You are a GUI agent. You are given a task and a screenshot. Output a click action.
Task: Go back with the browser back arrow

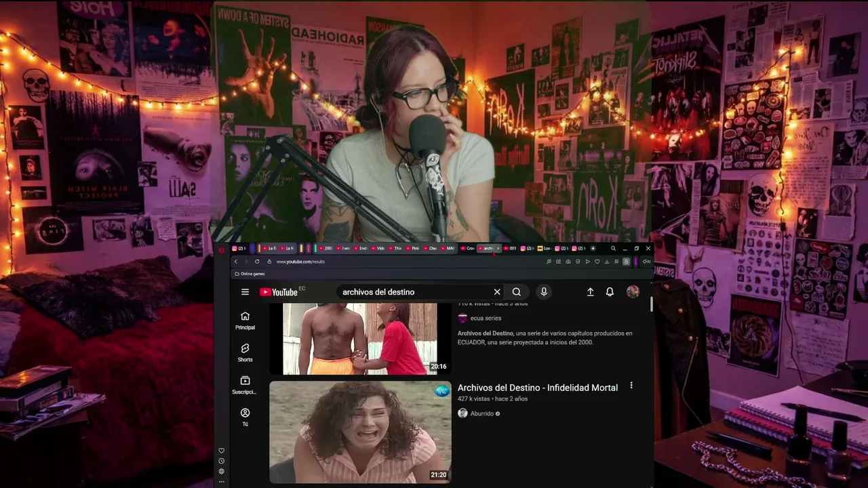[236, 262]
